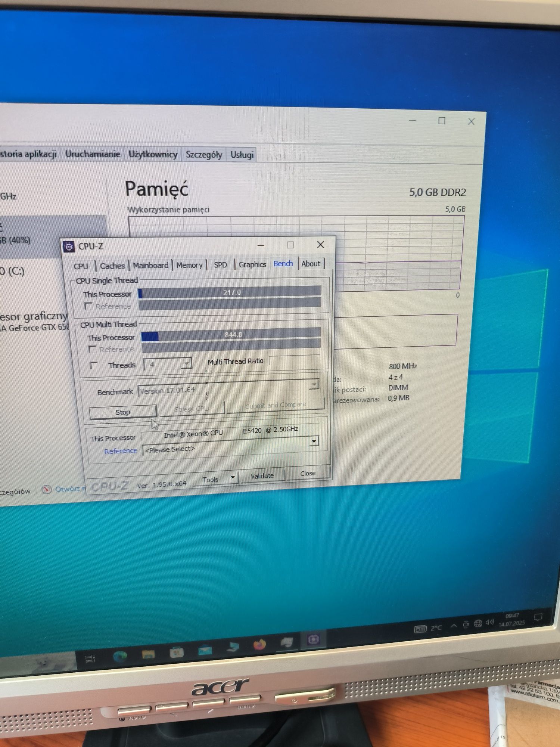Close the CPU-Z window with X

320,245
